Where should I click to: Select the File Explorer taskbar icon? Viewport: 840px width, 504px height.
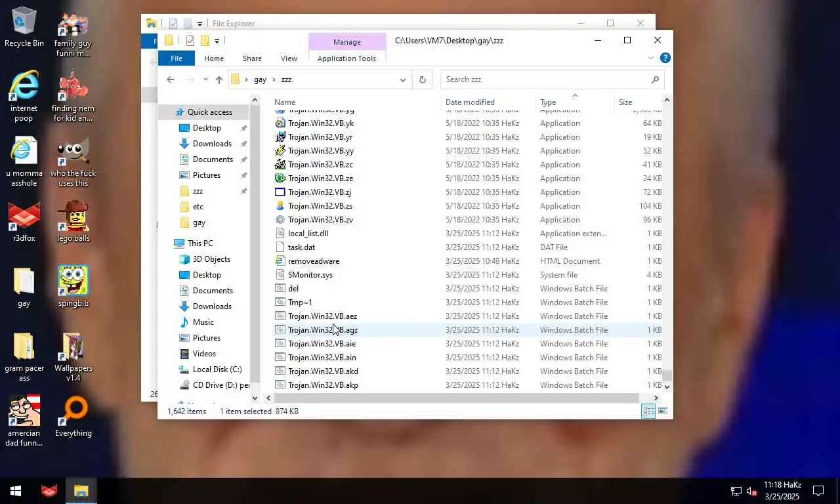pos(81,491)
